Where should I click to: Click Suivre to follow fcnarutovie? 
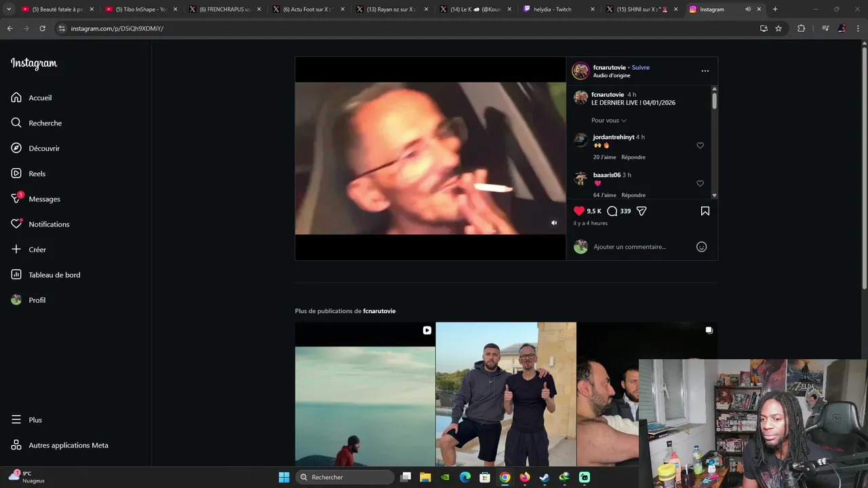(640, 67)
